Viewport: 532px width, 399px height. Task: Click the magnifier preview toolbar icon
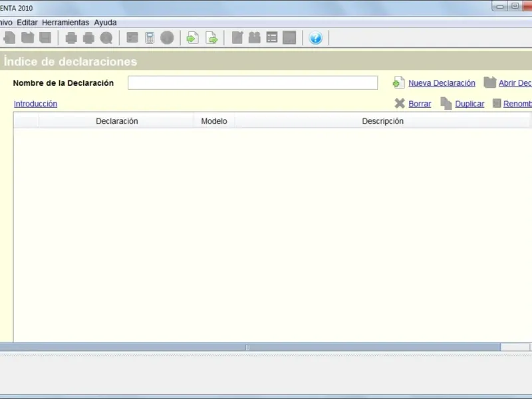(x=106, y=38)
